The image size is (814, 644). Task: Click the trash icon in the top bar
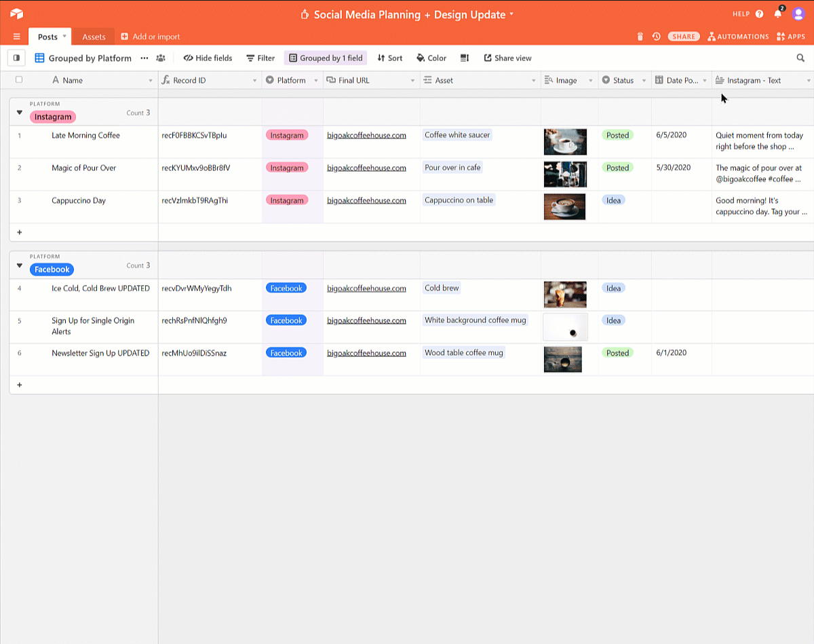[x=640, y=37]
